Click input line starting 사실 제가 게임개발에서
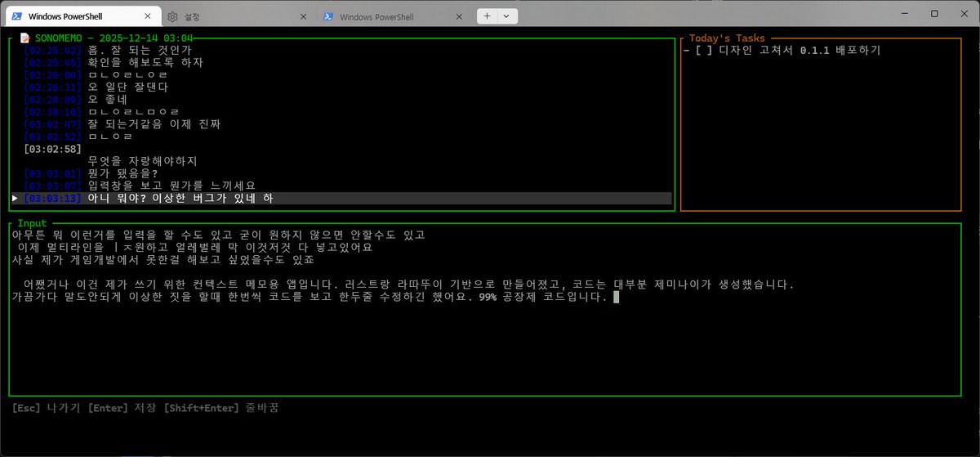This screenshot has height=457, width=980. click(163, 260)
